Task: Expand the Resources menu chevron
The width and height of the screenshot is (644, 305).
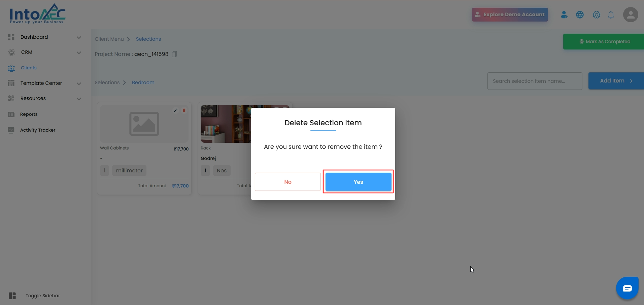Action: coord(79,99)
